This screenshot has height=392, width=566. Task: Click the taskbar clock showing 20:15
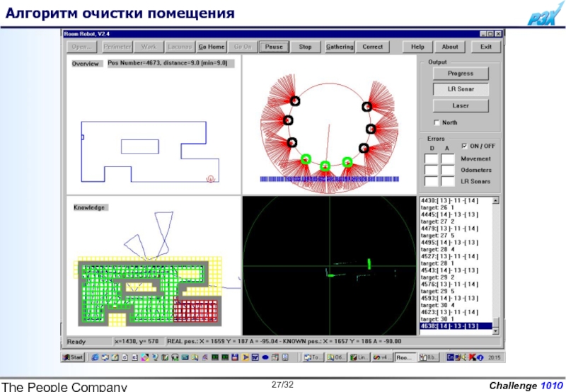[495, 357]
